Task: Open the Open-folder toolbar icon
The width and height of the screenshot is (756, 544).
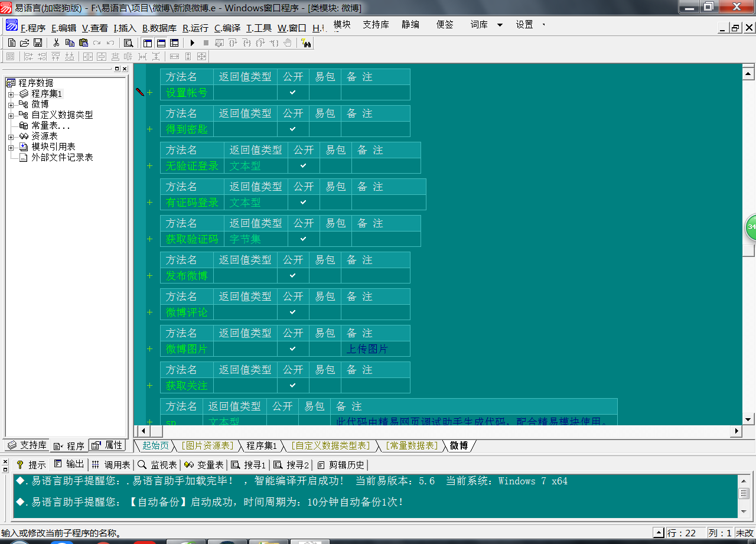Action: click(24, 43)
